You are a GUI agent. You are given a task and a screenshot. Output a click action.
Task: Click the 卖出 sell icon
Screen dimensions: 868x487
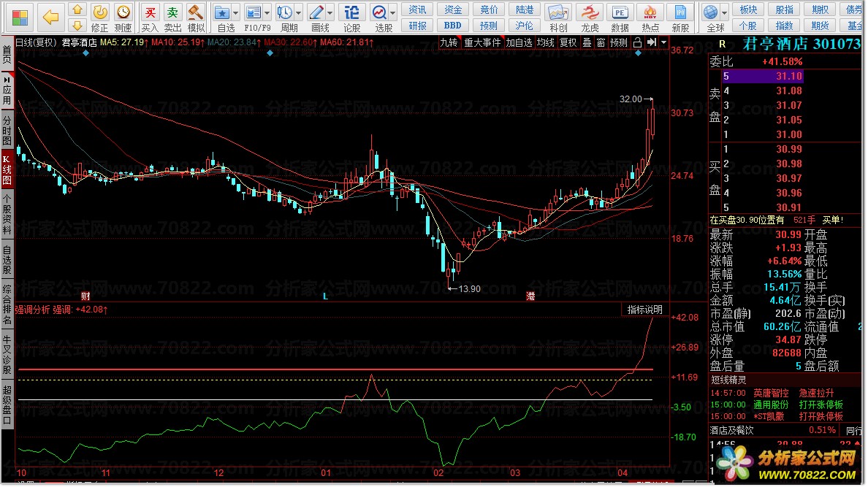coord(172,17)
